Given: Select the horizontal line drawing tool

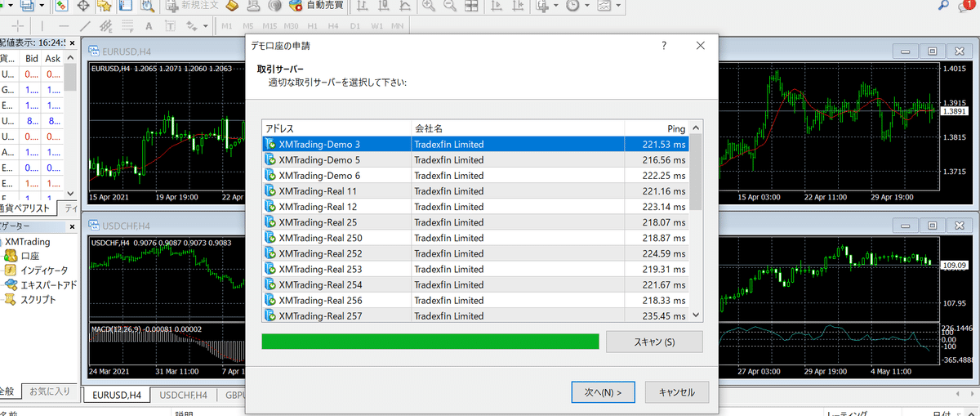Looking at the screenshot, I should (x=64, y=26).
